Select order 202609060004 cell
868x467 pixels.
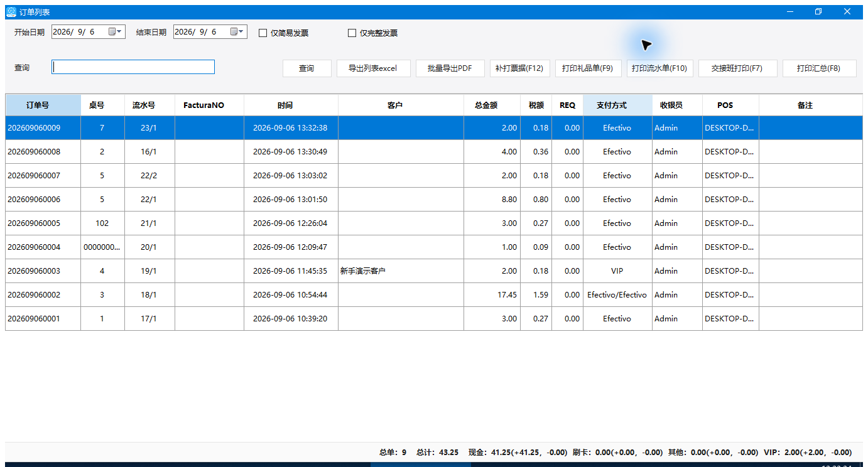(43, 247)
